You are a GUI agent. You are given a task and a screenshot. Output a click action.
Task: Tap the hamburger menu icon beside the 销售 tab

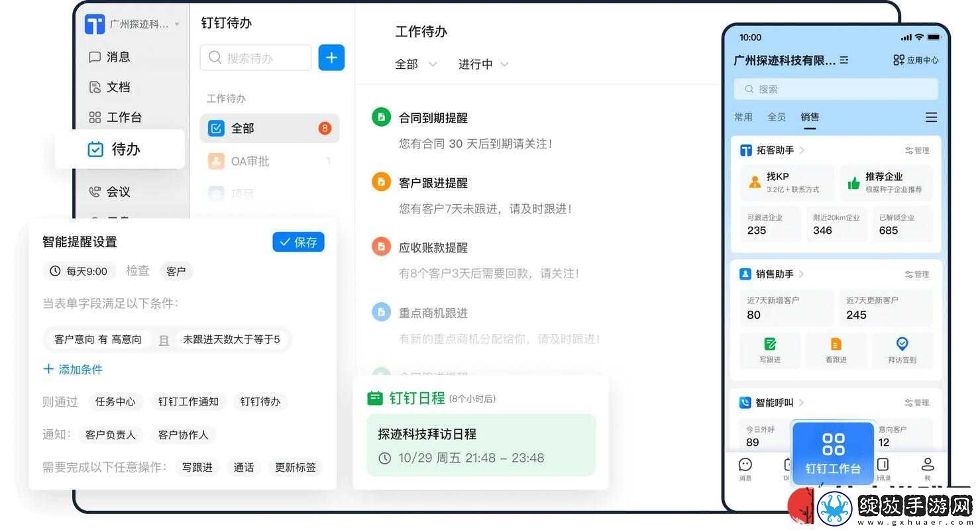click(x=931, y=117)
